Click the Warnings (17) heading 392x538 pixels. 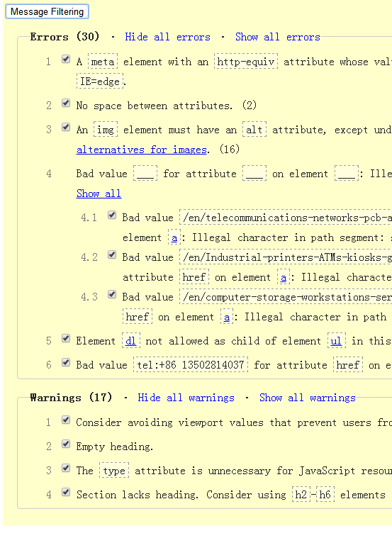pyautogui.click(x=71, y=398)
